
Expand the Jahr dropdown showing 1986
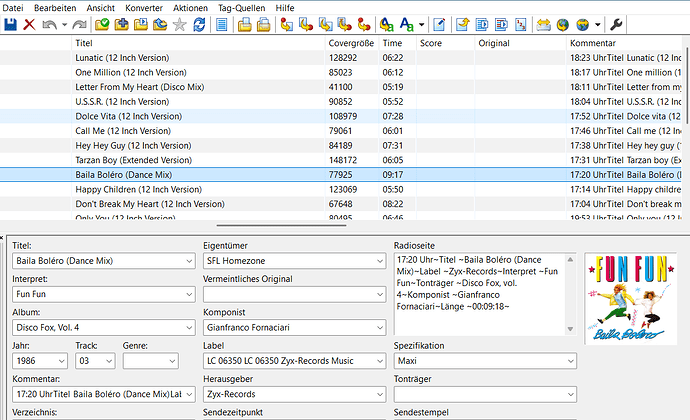[61, 361]
